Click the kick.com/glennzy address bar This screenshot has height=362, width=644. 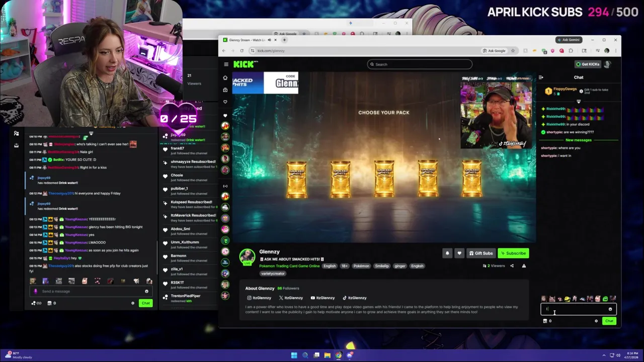click(x=367, y=51)
